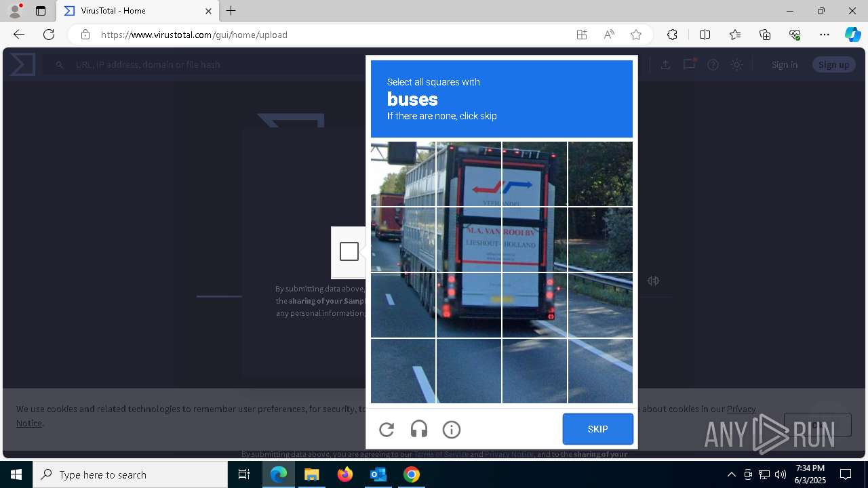Launch Copilot sidebar
Screen dimensions: 868x488
(x=852, y=35)
